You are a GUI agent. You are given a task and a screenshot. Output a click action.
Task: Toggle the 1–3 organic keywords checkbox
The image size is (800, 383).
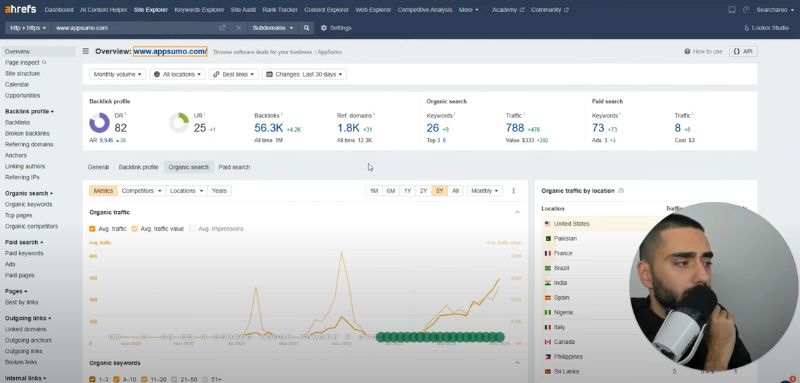(92, 379)
